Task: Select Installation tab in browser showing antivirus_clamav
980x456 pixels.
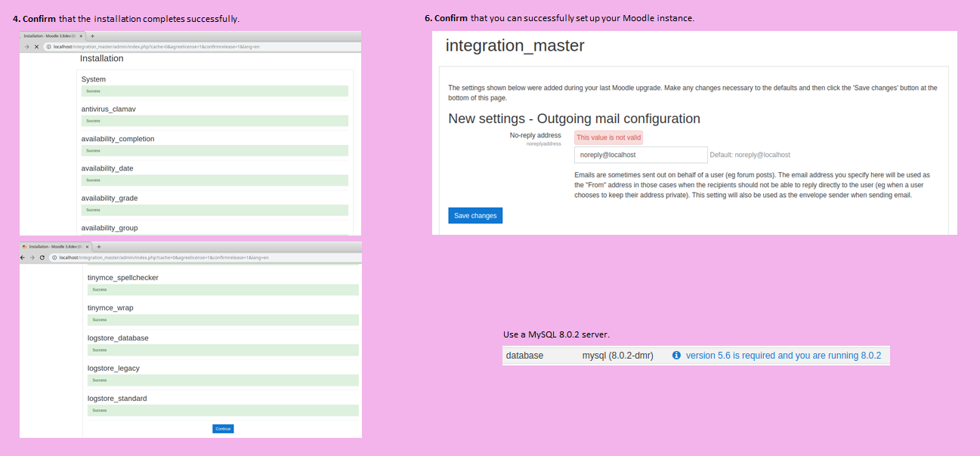Action: click(53, 35)
